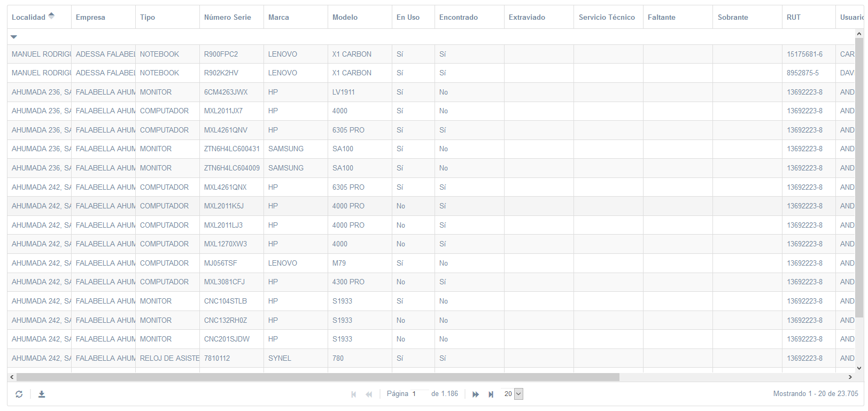Viewport: 868px width, 411px height.
Task: Sort by Número Serie column header
Action: (x=231, y=17)
